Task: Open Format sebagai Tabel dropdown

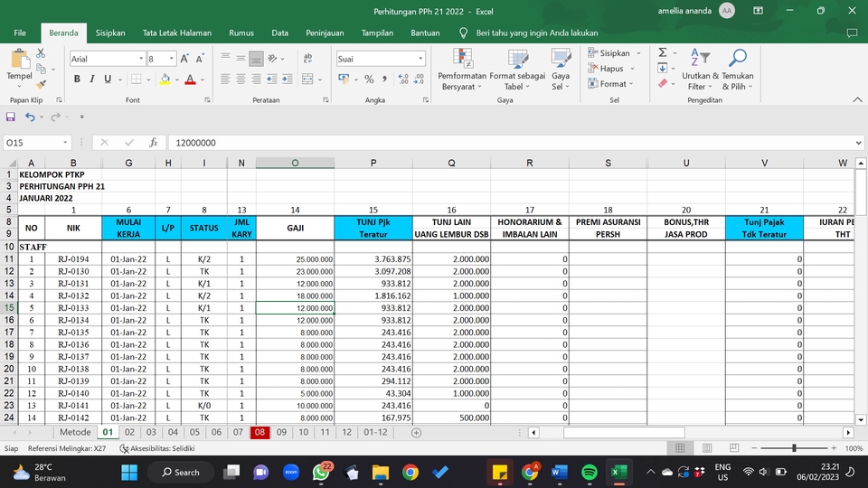Action: click(x=517, y=70)
